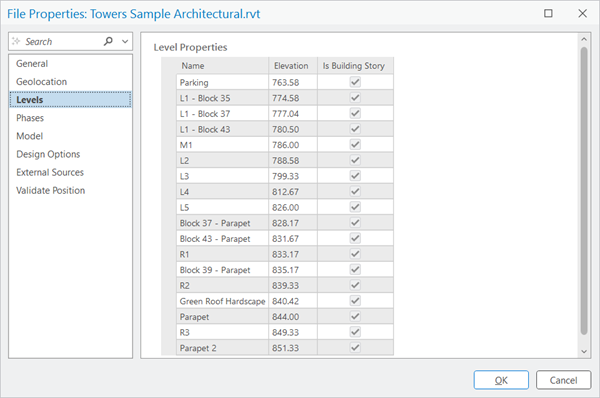Click the Elevation column header
This screenshot has width=600, height=398.
pos(293,66)
